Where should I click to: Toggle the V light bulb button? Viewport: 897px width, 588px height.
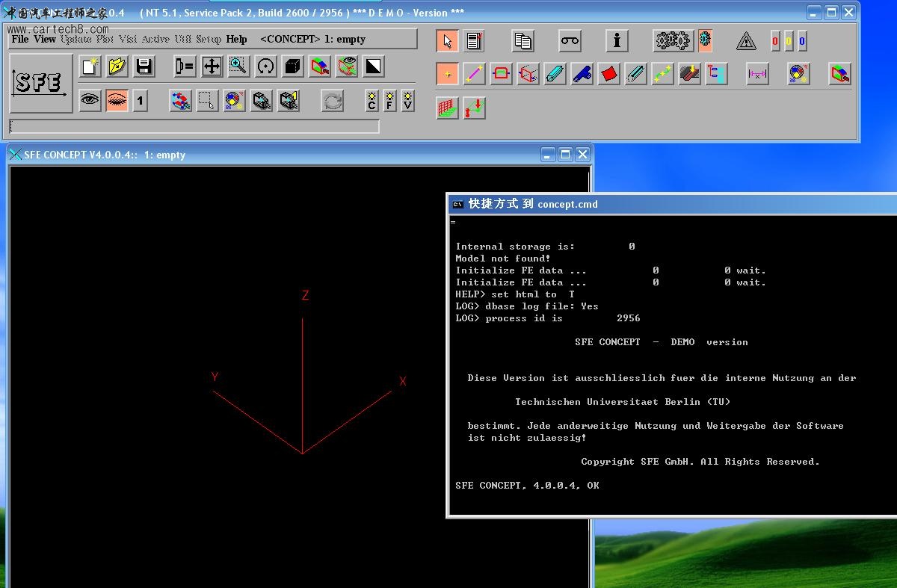407,100
